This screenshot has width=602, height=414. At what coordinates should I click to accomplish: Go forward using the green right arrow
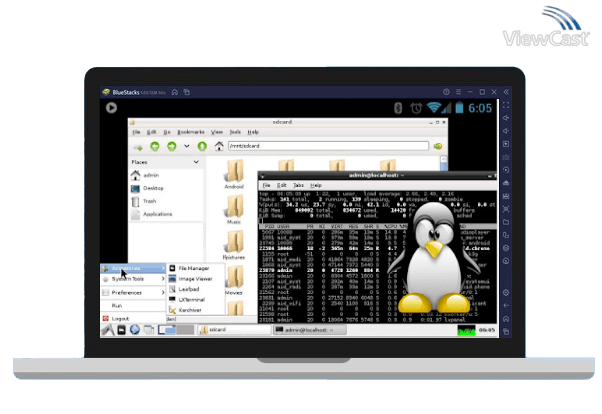click(172, 146)
